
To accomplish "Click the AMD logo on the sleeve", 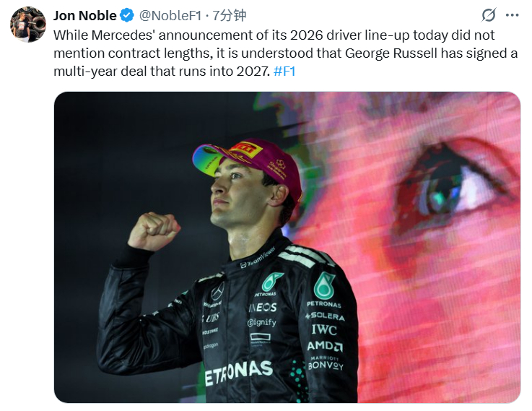I will tap(324, 347).
